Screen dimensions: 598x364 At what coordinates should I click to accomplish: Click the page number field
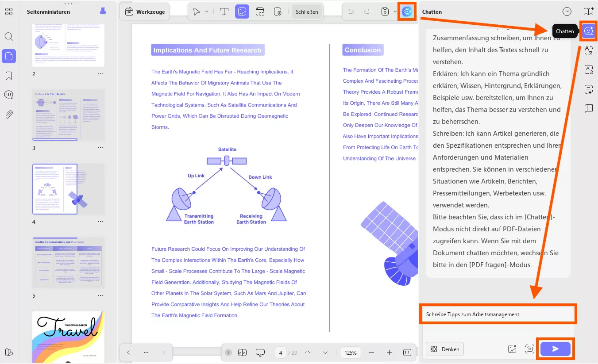(281, 353)
